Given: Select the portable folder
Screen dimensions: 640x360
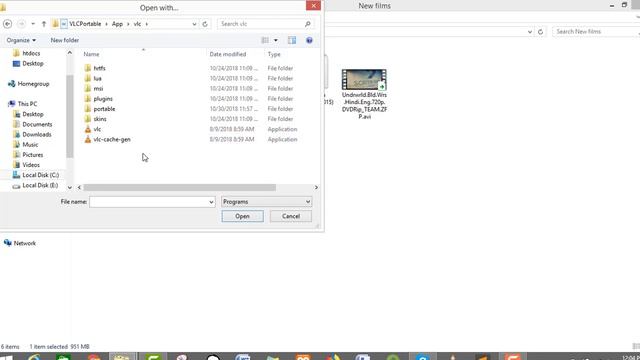Looking at the screenshot, I should [x=104, y=109].
